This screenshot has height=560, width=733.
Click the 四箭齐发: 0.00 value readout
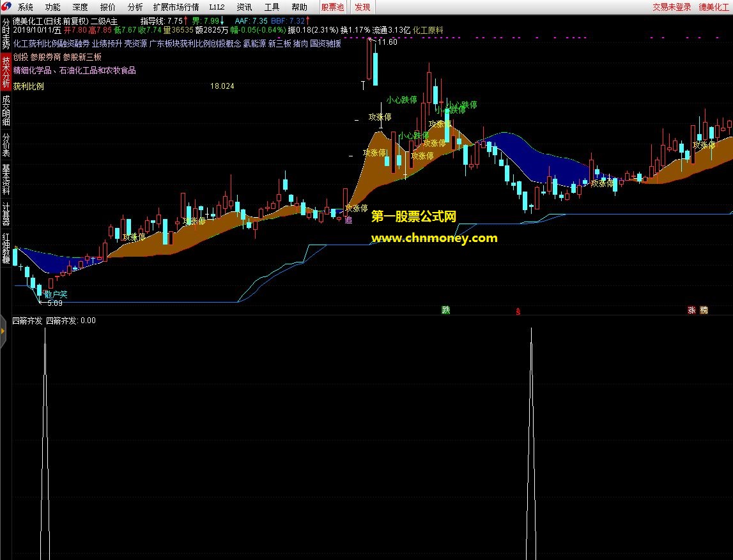[70, 321]
